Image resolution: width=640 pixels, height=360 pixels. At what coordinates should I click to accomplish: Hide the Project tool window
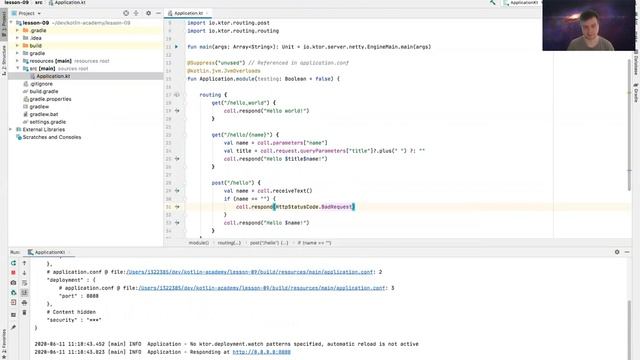[158, 13]
